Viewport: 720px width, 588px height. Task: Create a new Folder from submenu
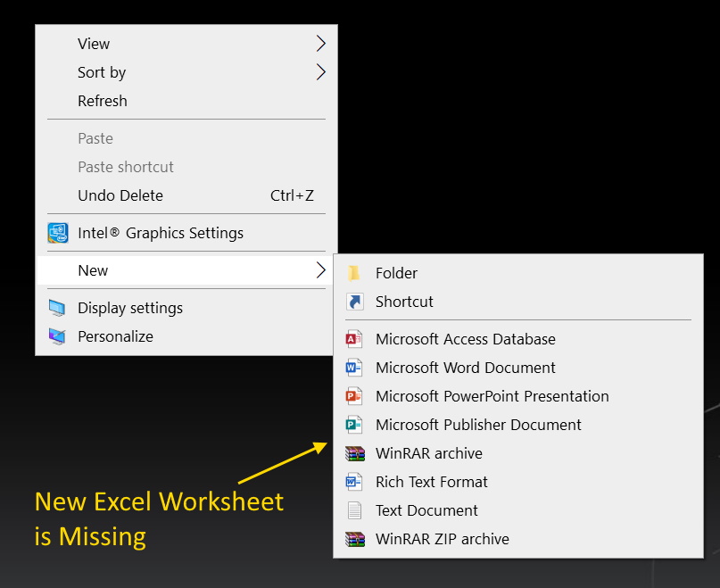pos(518,273)
